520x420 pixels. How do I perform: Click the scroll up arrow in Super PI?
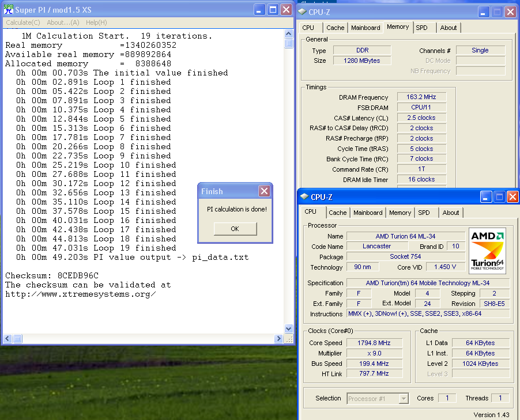(288, 34)
